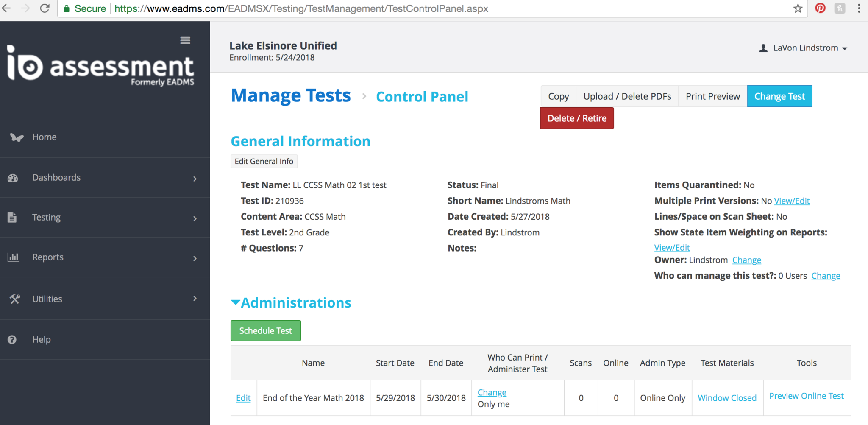
Task: Open the Print Preview tab
Action: [712, 96]
